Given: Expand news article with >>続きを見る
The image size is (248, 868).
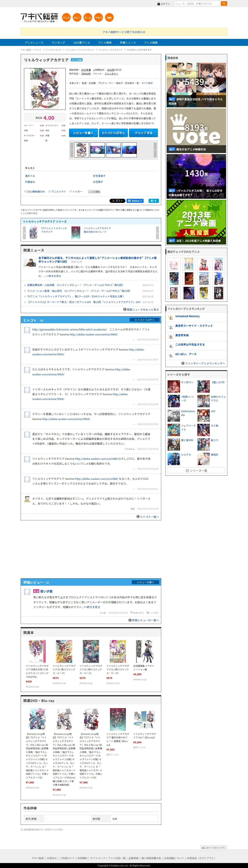Looking at the screenshot, I should (x=54, y=276).
